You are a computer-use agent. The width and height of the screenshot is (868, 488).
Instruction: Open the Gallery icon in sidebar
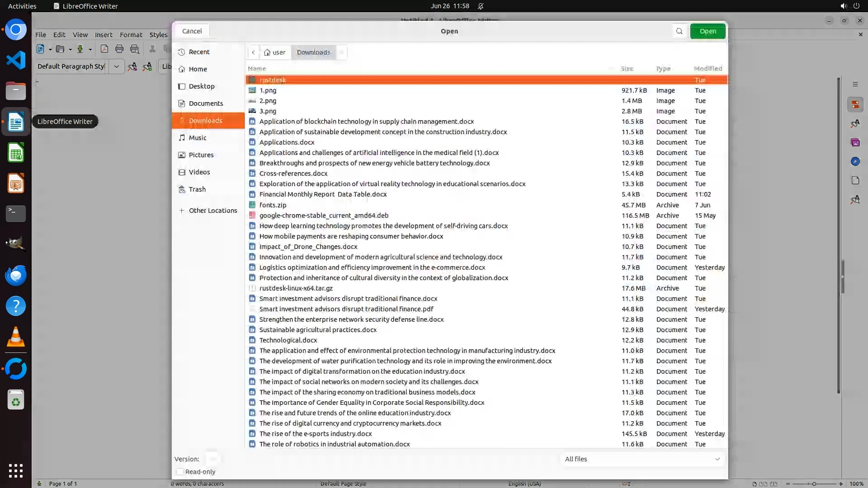(855, 143)
